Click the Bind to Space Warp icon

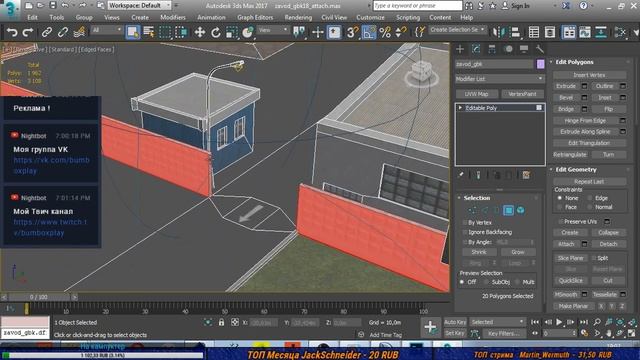click(x=79, y=32)
